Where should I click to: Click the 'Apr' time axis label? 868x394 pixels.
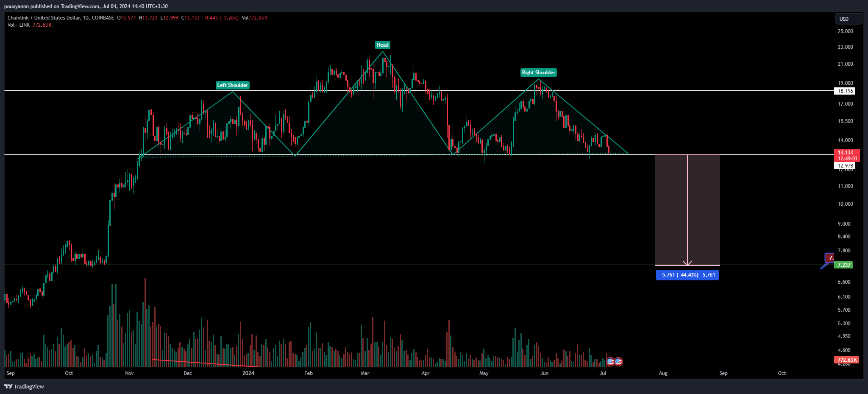pyautogui.click(x=426, y=373)
